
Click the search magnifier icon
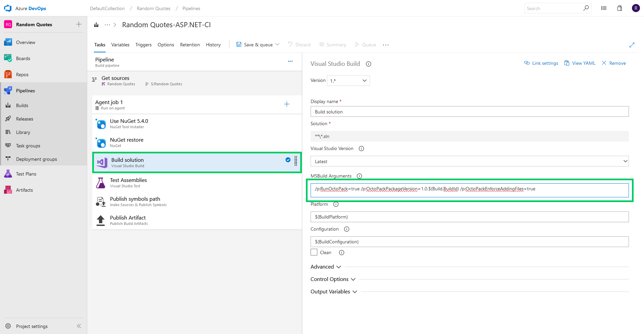click(586, 8)
